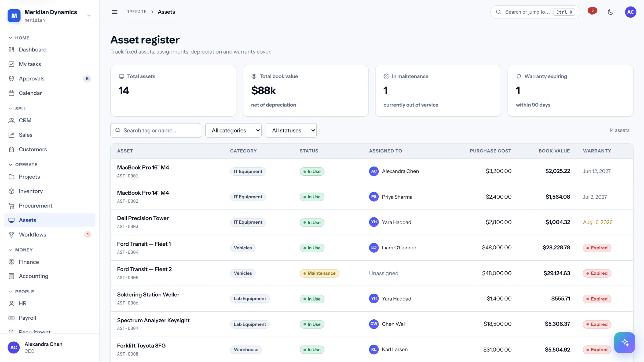644x362 pixels.
Task: Click Expired badge for Soldering Station Weller
Action: pyautogui.click(x=597, y=299)
